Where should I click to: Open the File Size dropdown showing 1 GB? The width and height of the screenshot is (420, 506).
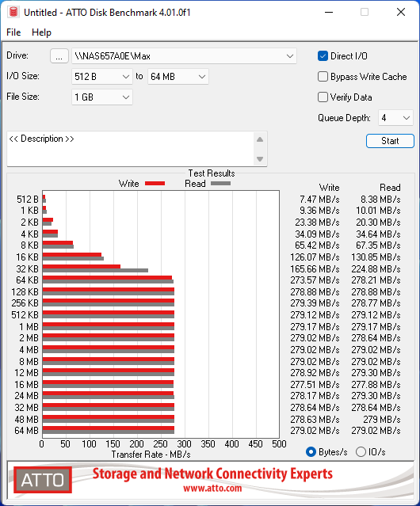[102, 97]
